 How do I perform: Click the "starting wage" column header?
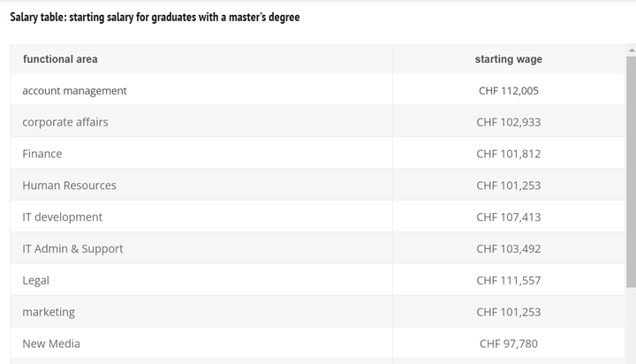[508, 59]
